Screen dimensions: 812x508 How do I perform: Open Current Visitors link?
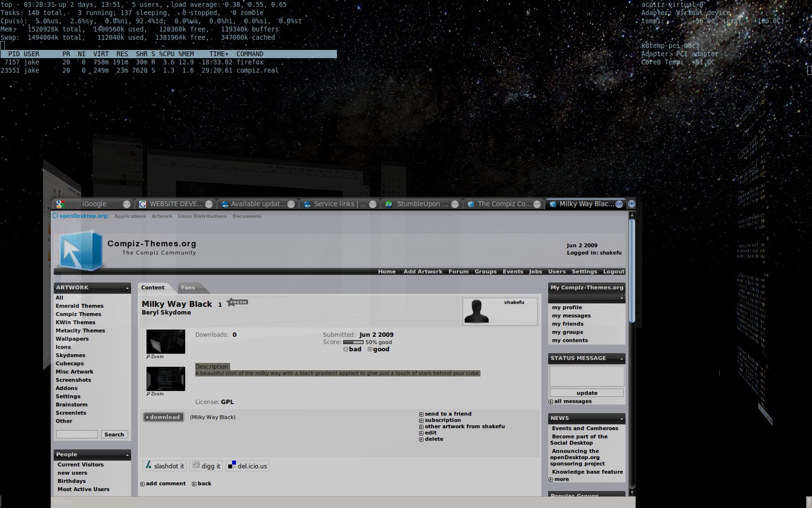click(80, 465)
